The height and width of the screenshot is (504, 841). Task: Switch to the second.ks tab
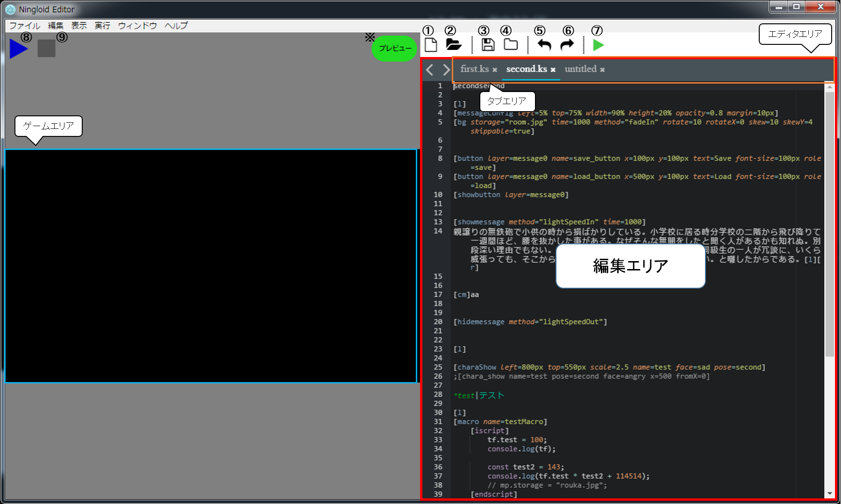coord(527,69)
